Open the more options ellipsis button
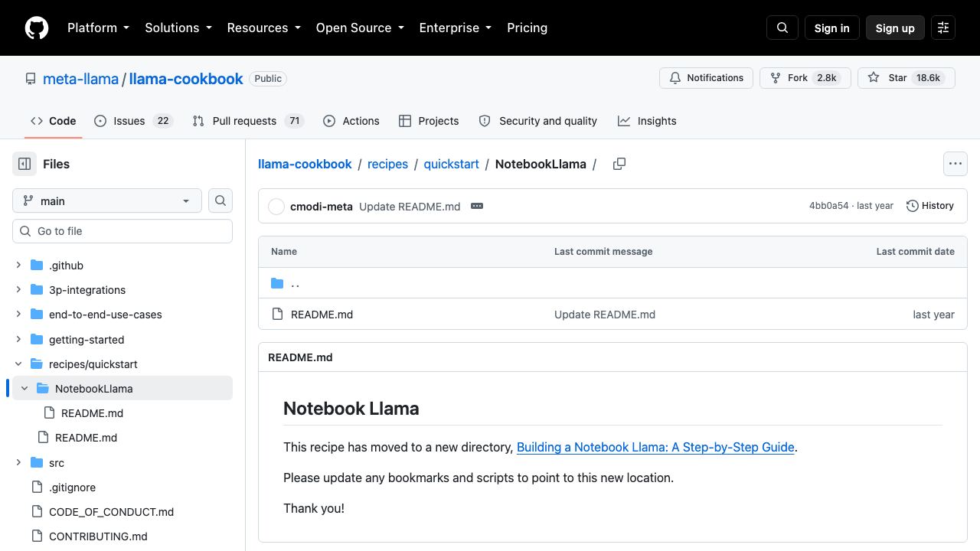 tap(955, 164)
